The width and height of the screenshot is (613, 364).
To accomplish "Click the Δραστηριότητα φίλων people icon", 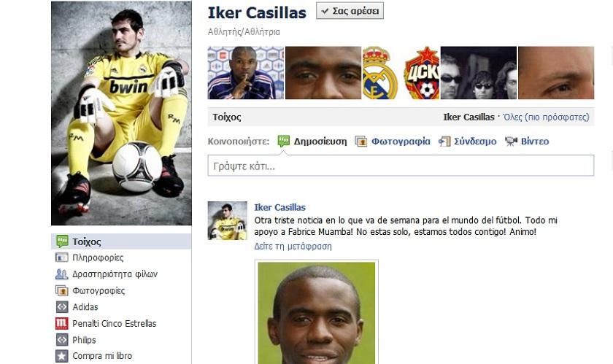I will 62,274.
